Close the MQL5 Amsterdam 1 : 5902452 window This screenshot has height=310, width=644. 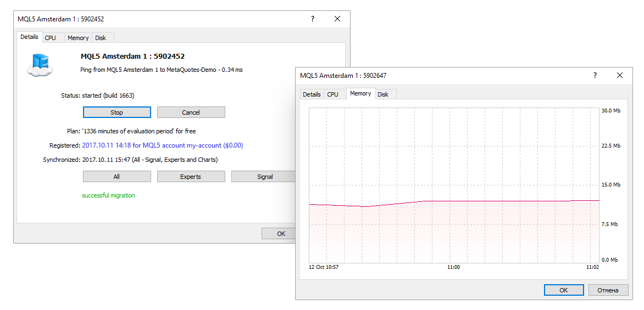337,19
